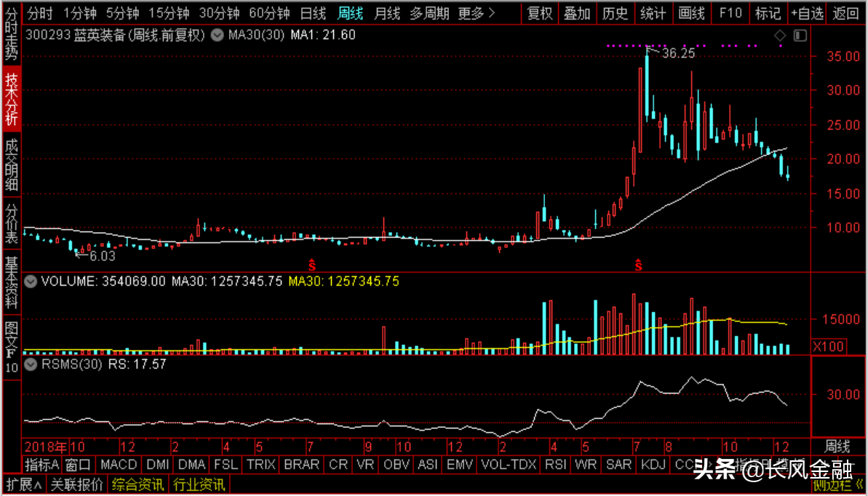Select the OBV indicator
The width and height of the screenshot is (868, 496).
pyautogui.click(x=397, y=464)
